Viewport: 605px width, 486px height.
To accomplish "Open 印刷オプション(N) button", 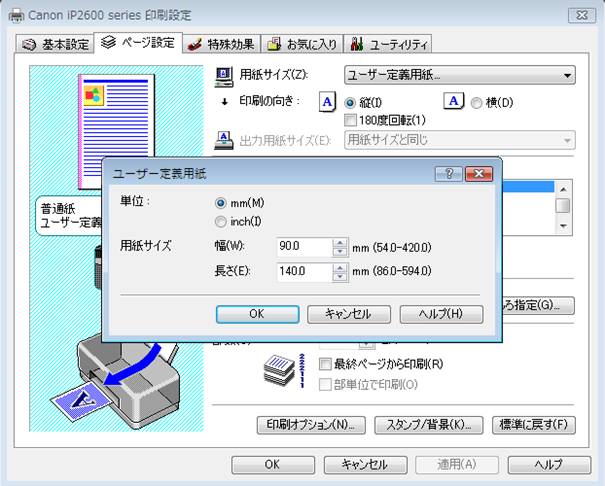I will click(x=311, y=425).
